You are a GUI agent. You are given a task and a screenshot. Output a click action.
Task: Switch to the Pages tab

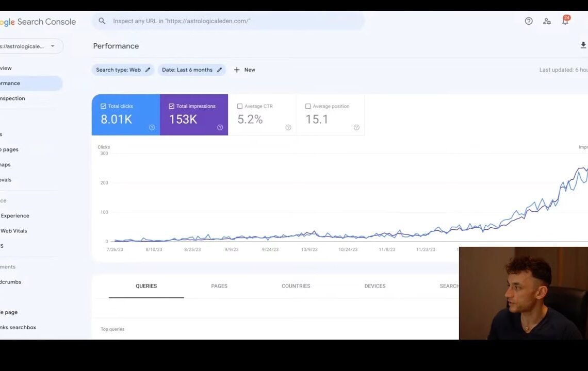coord(219,286)
